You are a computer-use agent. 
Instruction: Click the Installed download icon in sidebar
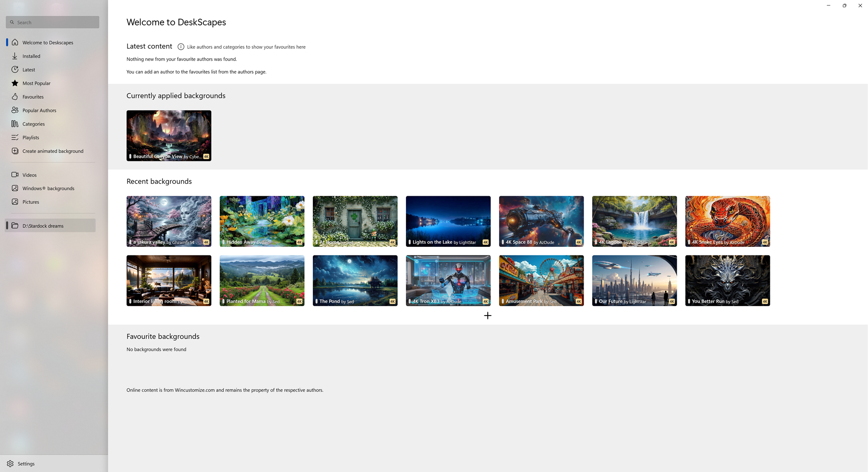pos(15,56)
